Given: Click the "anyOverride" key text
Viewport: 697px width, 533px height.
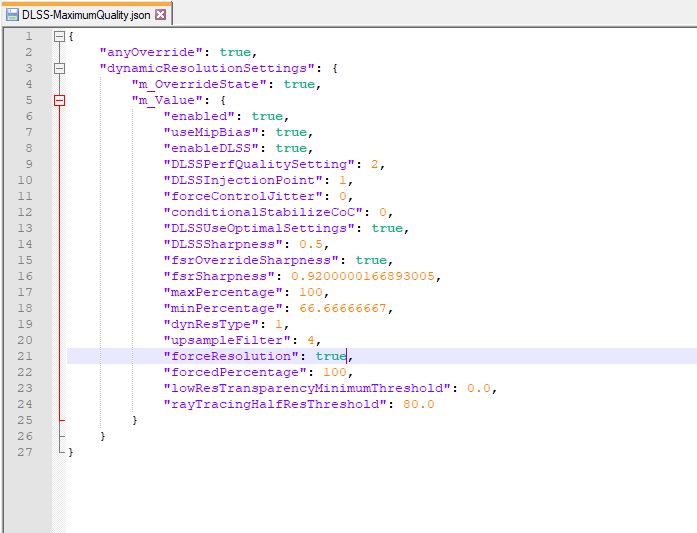Looking at the screenshot, I should coord(151,52).
